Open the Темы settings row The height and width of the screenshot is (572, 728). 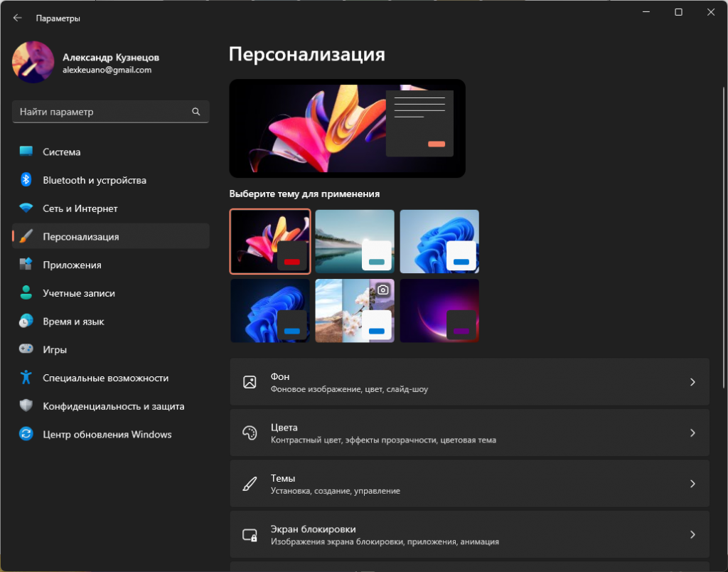[469, 484]
